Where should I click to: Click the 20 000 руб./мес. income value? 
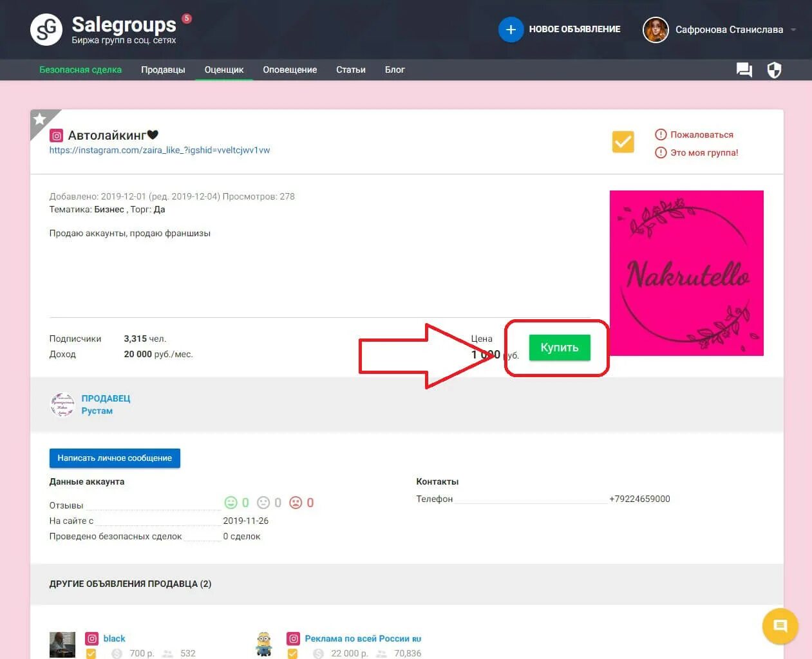click(x=158, y=354)
